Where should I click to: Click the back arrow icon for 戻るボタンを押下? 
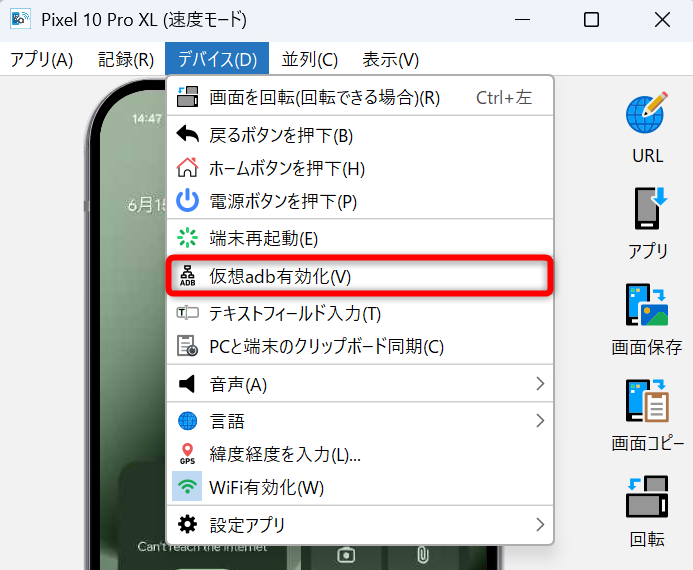point(187,134)
